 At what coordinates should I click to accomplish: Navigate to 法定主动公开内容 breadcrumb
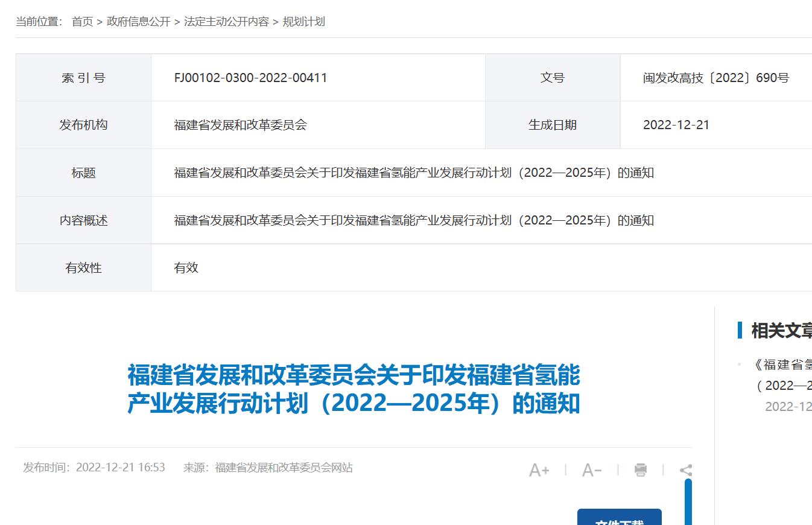click(226, 22)
